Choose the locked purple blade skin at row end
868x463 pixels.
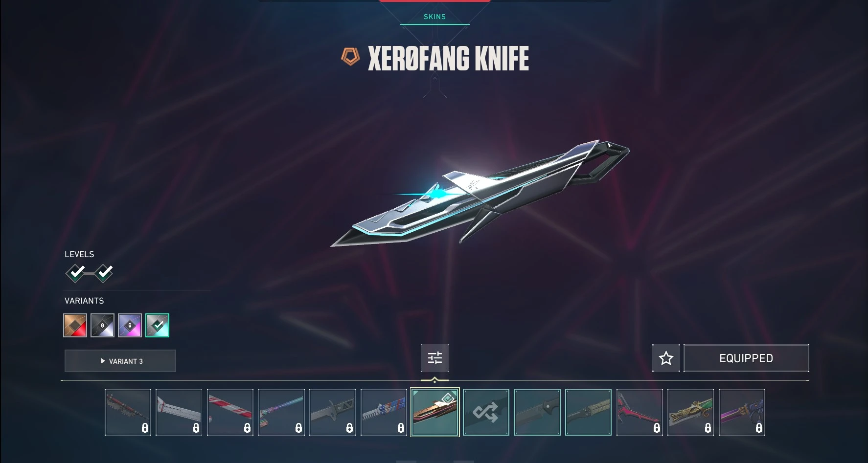click(742, 412)
